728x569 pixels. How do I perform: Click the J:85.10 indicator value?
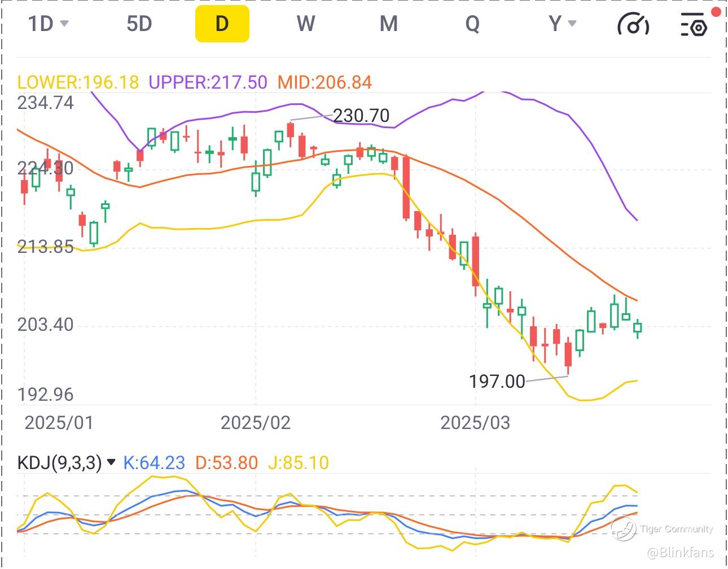(x=298, y=463)
